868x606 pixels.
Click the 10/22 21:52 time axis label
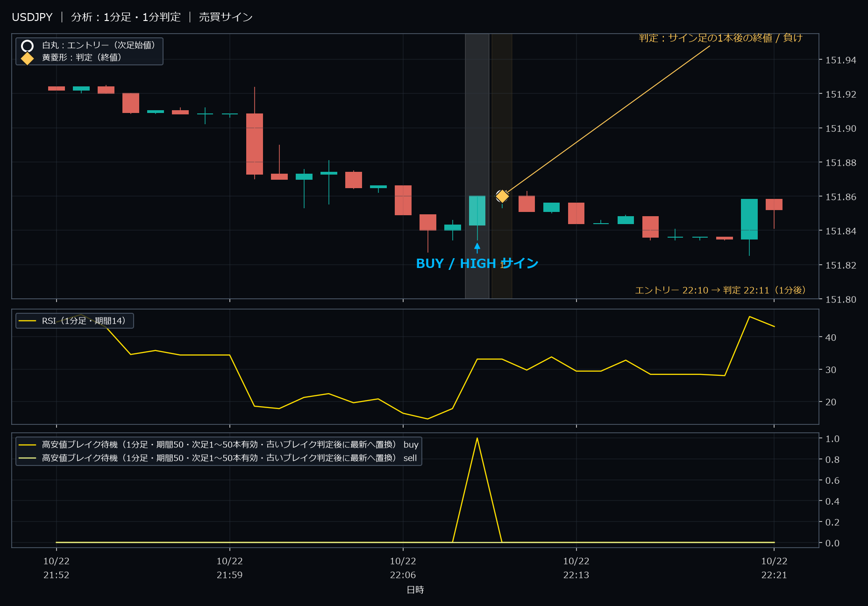(57, 568)
